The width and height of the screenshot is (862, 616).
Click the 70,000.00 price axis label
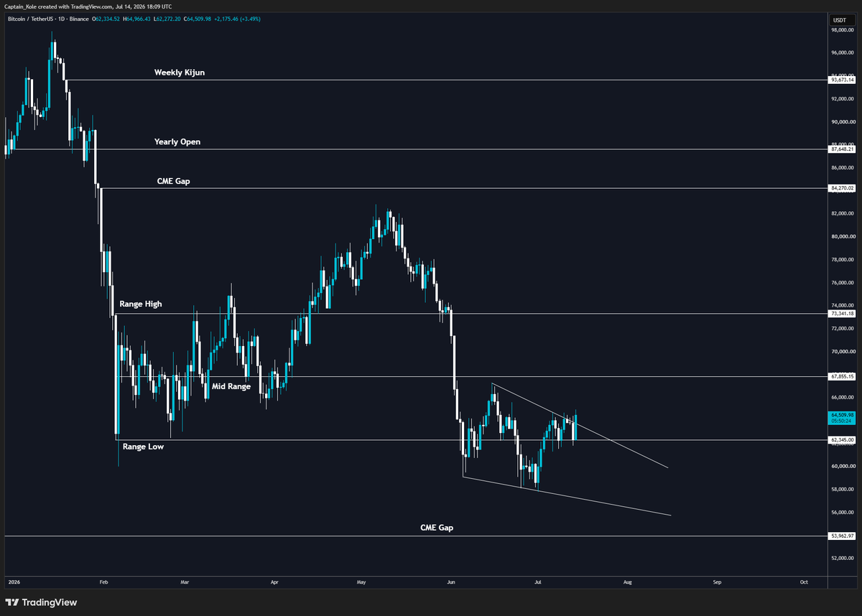[x=842, y=352]
